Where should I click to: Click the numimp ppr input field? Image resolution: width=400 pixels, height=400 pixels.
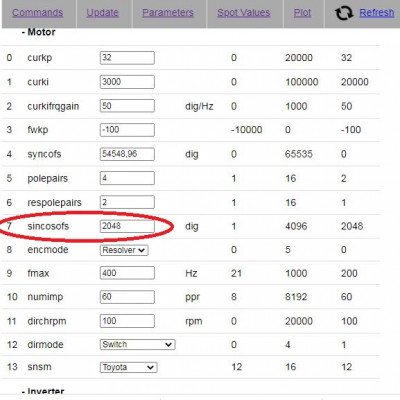[x=127, y=297]
